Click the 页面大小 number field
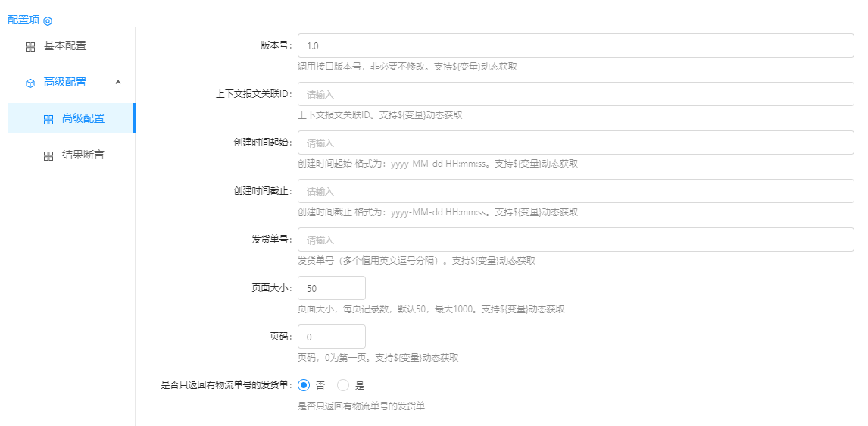 point(332,288)
